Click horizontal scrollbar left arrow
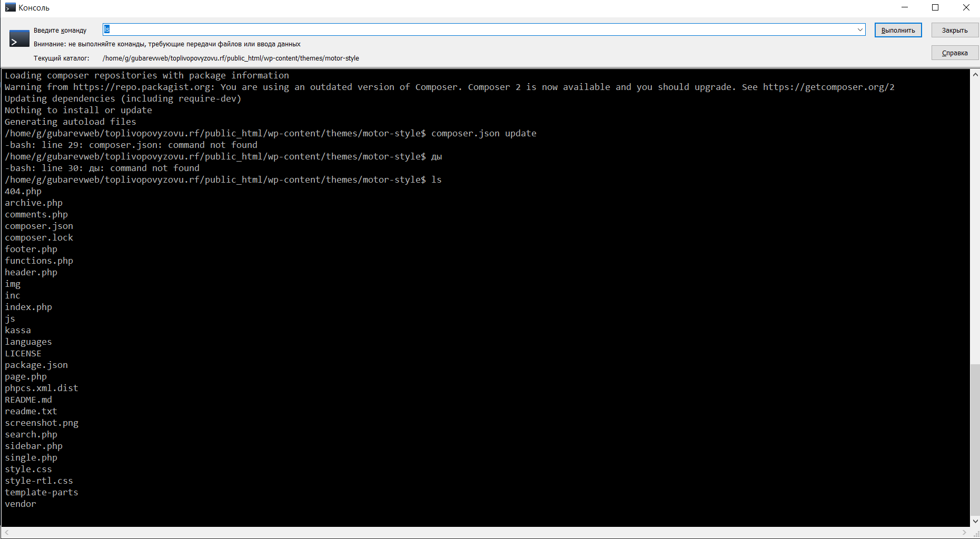 click(6, 532)
